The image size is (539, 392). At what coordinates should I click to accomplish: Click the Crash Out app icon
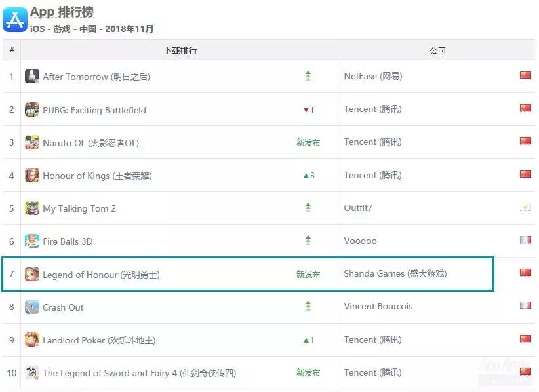(31, 307)
